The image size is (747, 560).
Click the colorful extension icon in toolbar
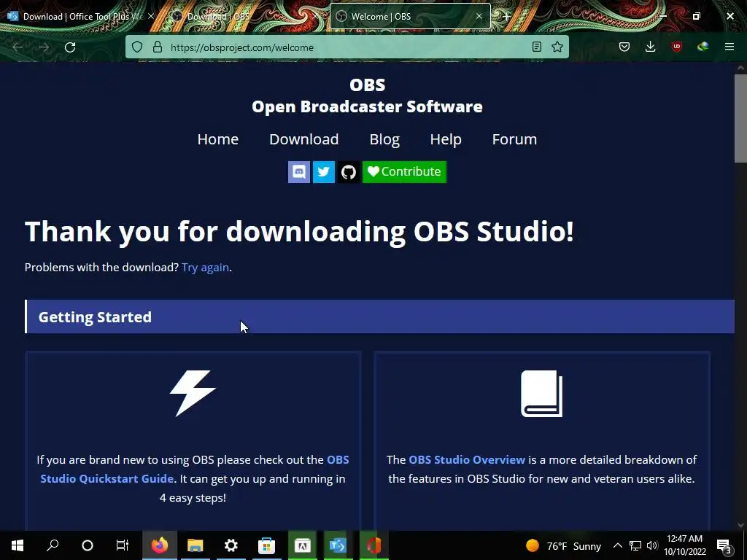coord(703,47)
